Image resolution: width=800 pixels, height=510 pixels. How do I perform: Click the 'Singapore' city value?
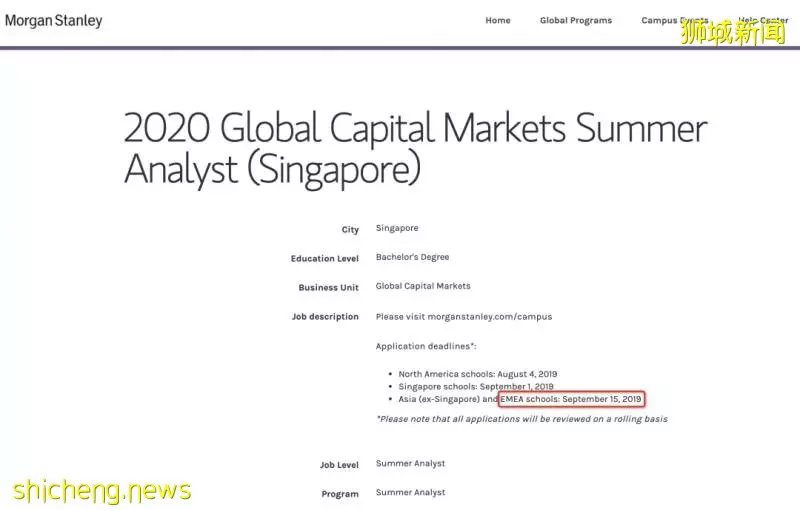coord(397,228)
